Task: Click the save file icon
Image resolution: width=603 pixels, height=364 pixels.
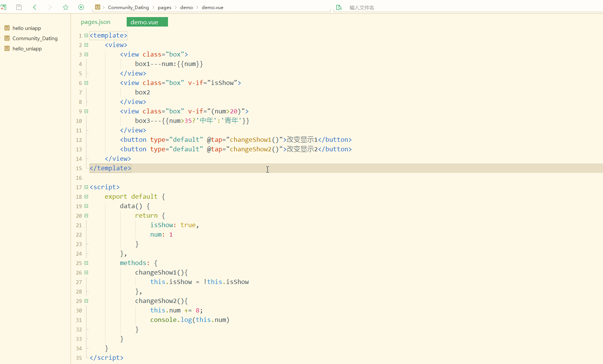Action: [19, 7]
